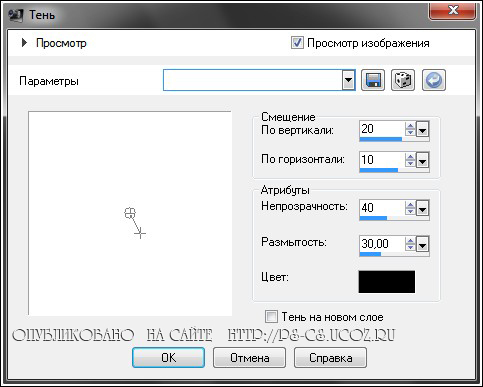Click the save preset floppy disk icon
Image resolution: width=483 pixels, height=387 pixels.
pyautogui.click(x=373, y=80)
